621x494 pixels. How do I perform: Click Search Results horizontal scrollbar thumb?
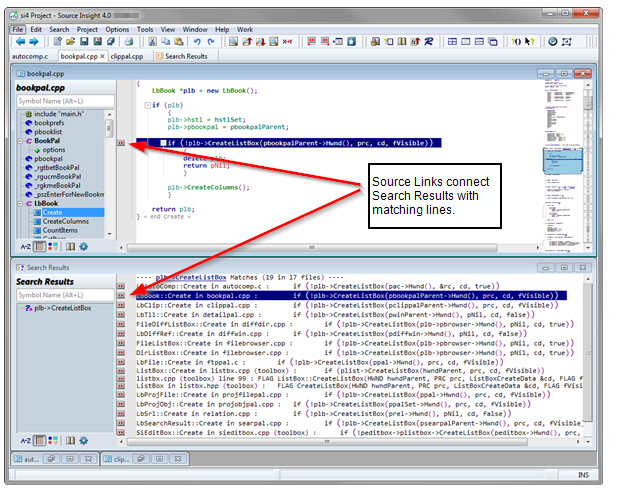pyautogui.click(x=327, y=441)
